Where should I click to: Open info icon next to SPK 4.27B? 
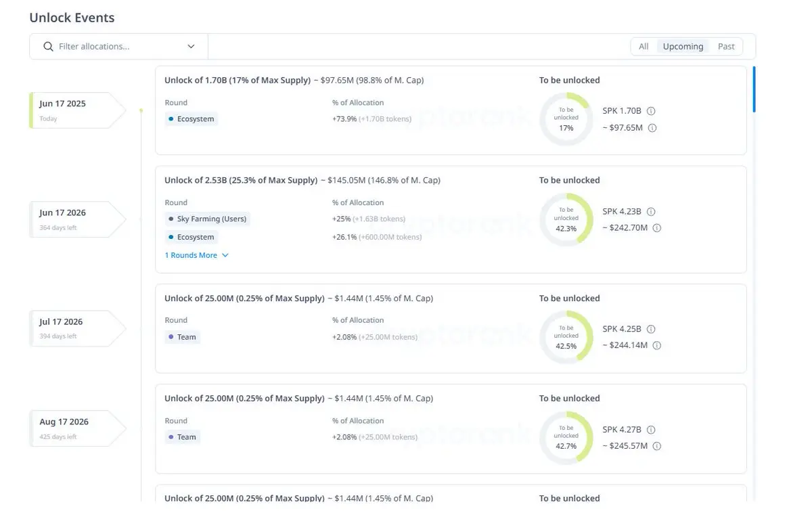pyautogui.click(x=651, y=430)
